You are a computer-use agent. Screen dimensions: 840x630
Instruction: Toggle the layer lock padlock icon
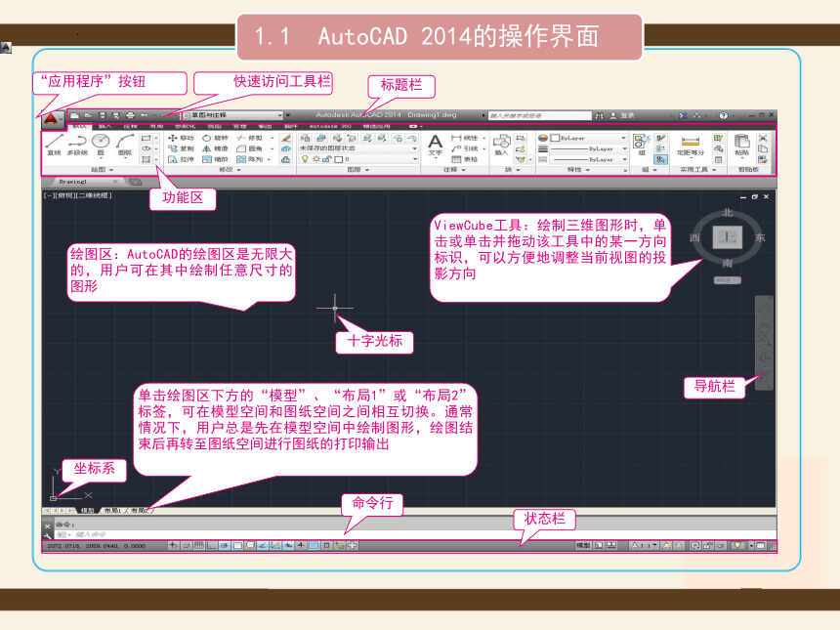(326, 159)
